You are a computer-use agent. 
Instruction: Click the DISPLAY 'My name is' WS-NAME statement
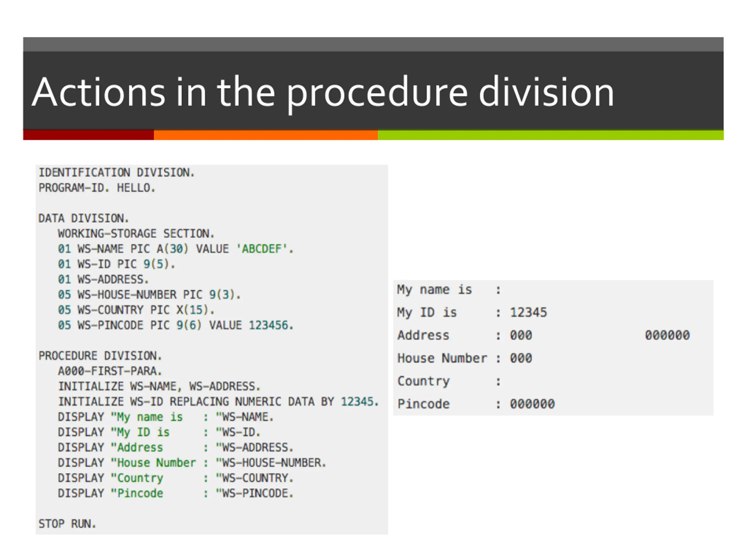pos(165,417)
